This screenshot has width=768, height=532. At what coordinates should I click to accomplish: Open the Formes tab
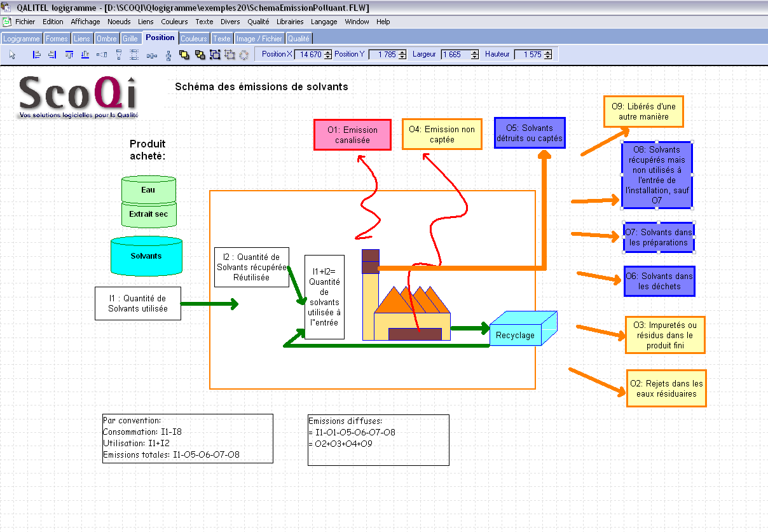pyautogui.click(x=57, y=39)
